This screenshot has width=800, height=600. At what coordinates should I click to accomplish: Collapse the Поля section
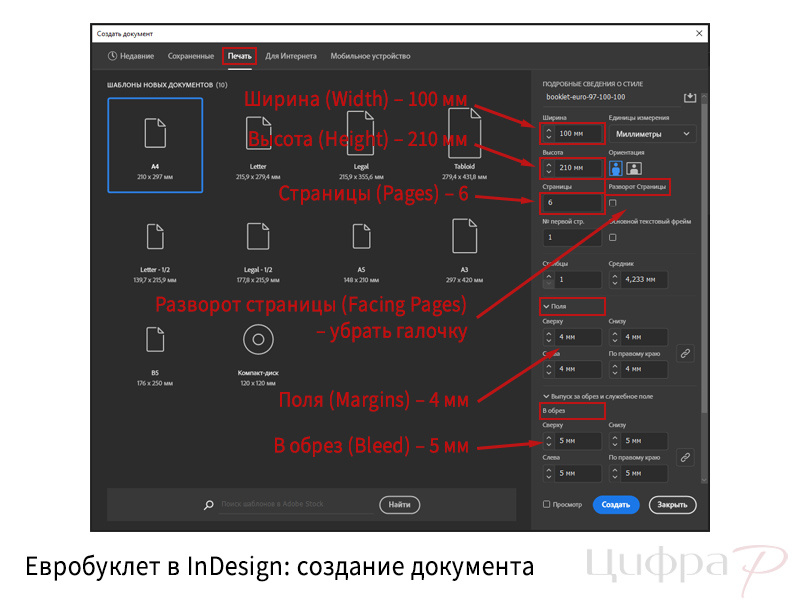[x=546, y=306]
